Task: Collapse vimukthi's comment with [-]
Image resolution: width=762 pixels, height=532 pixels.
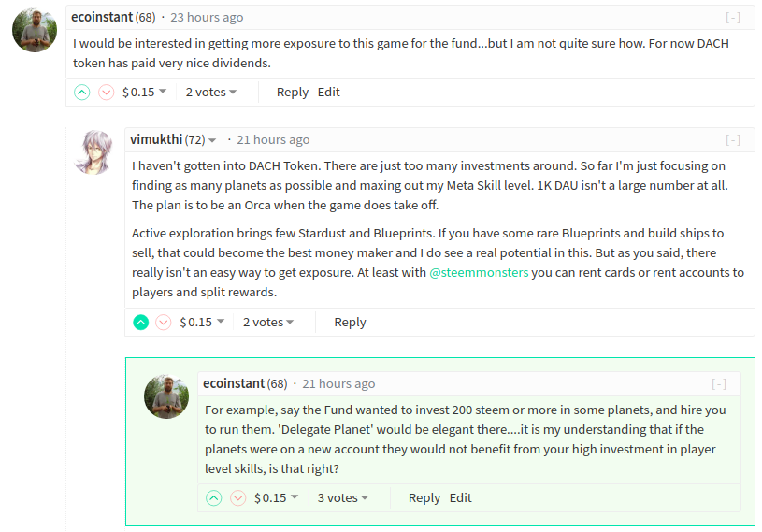Action: [x=733, y=140]
